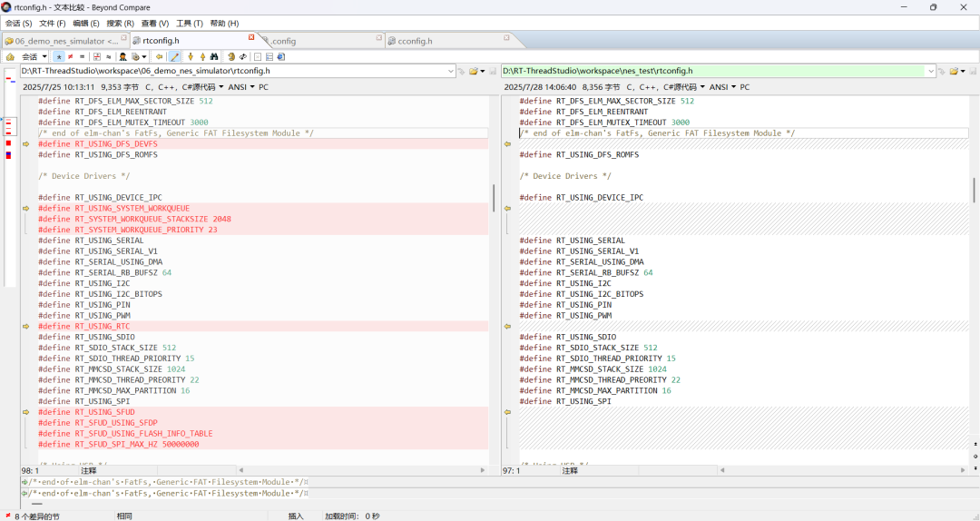The image size is (980, 521).
Task: Expand the left file path dropdown
Action: [451, 71]
